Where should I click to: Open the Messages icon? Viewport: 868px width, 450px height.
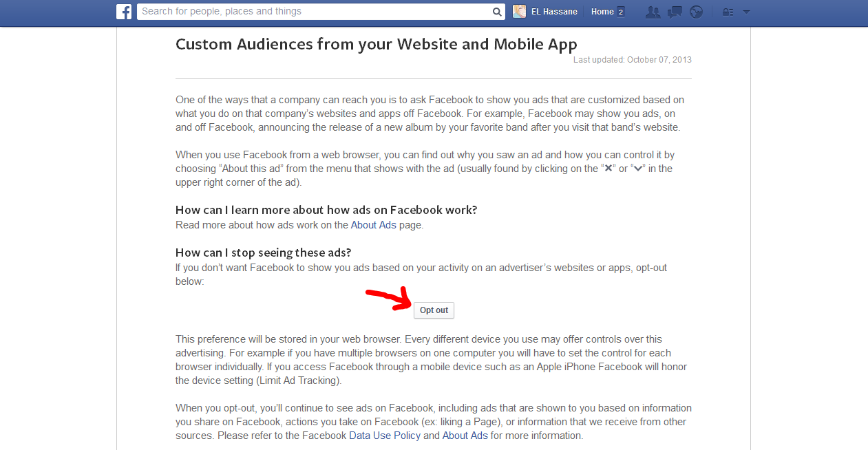[x=675, y=12]
